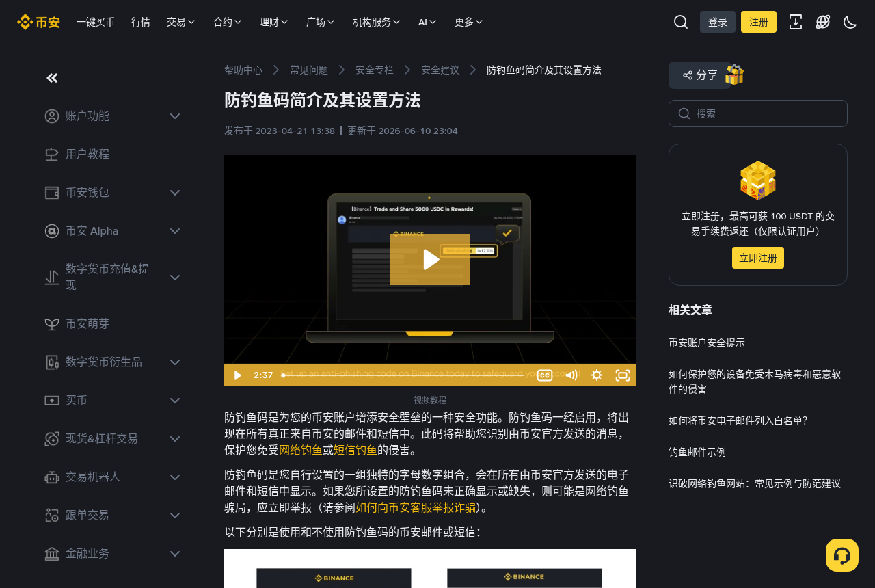Expand the 币安 Alpha chevron
The width and height of the screenshot is (875, 588).
coord(175,231)
